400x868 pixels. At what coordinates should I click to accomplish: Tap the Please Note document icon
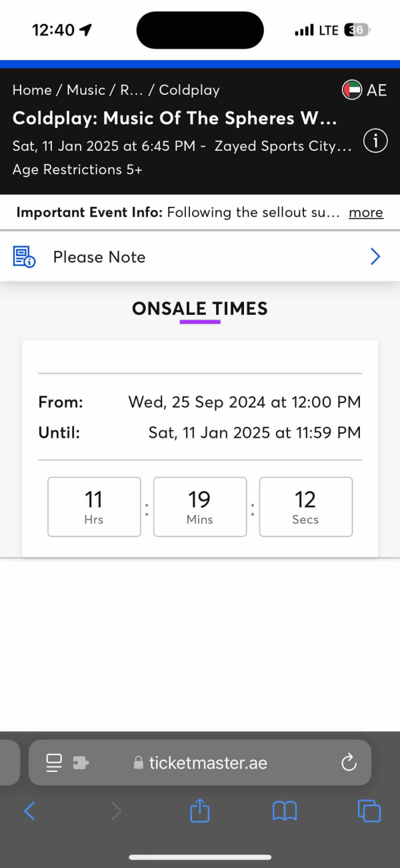[25, 257]
